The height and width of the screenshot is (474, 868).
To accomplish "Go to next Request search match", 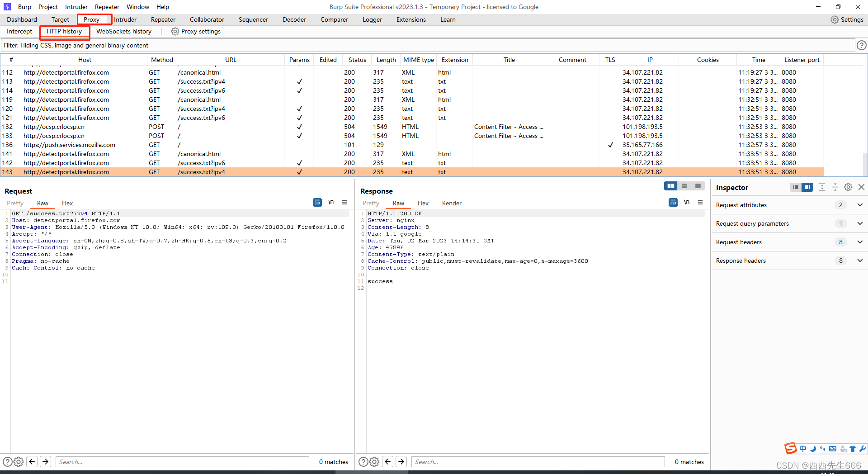I will [46, 461].
